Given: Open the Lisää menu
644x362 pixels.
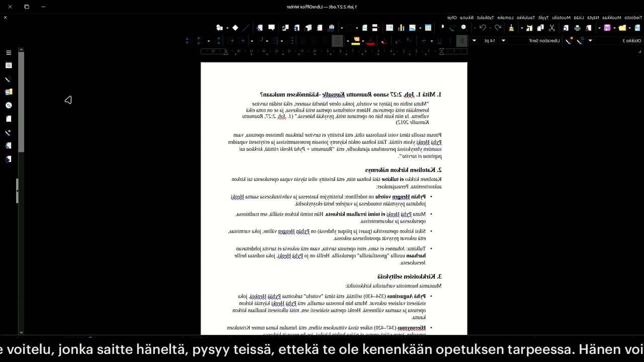Looking at the screenshot, I should pos(579,17).
